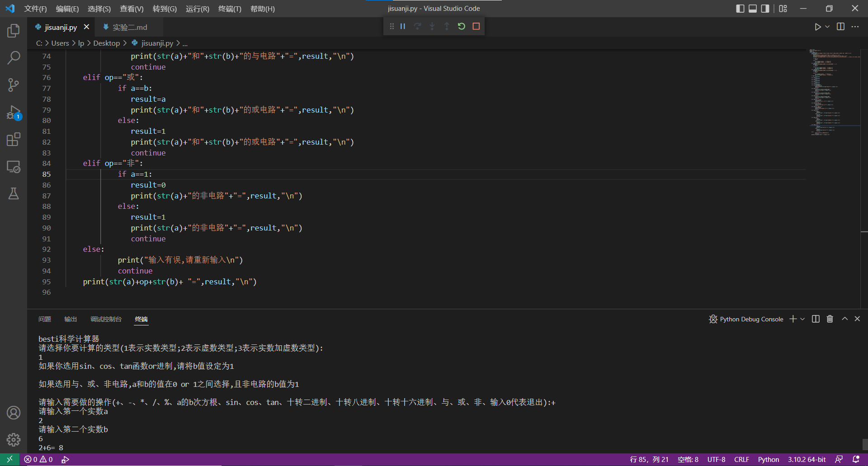The width and height of the screenshot is (868, 466).
Task: Expand the breadcrumb ellipsis symbol
Action: (185, 43)
